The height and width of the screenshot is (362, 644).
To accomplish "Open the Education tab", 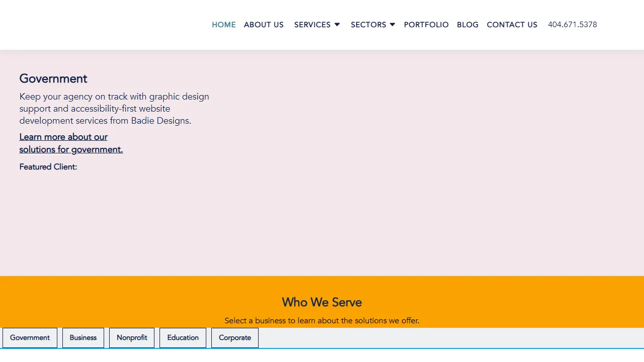I will coord(183,337).
